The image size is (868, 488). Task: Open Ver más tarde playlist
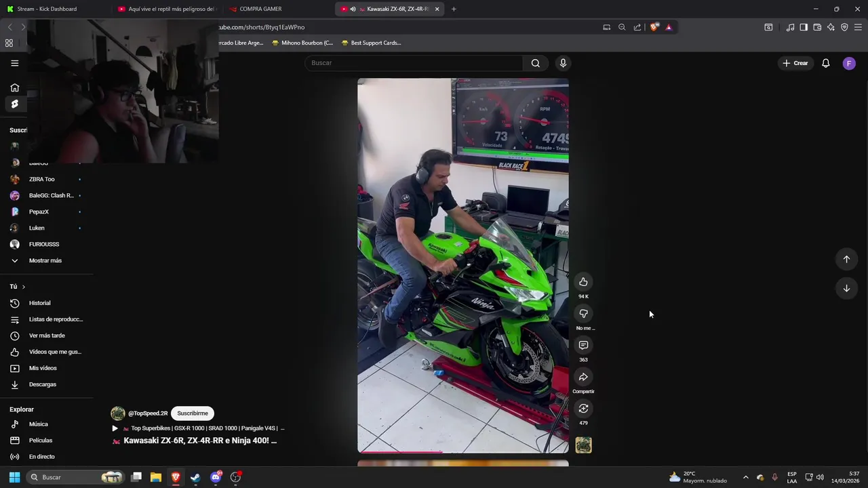click(46, 335)
